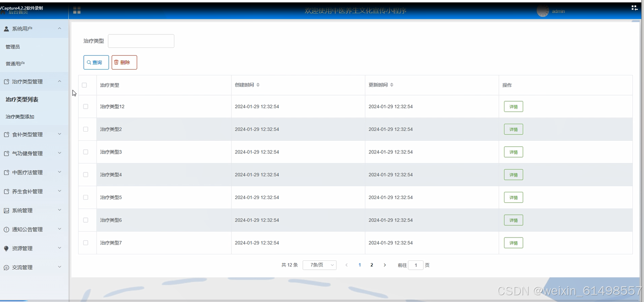
Task: Click the 中医疗法管理 sidebar icon
Action: click(6, 173)
